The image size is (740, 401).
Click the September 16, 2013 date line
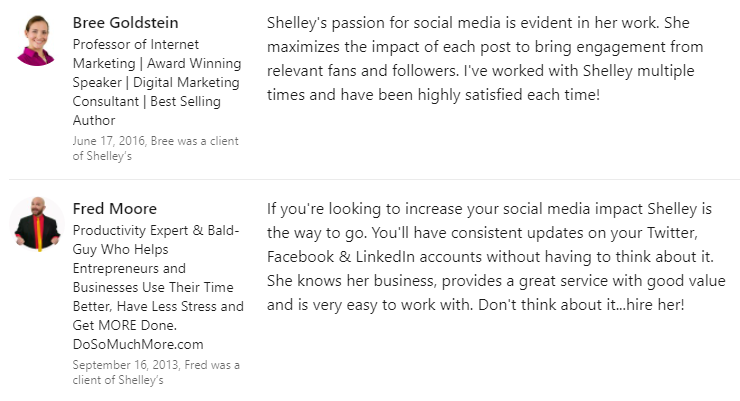[x=156, y=372]
